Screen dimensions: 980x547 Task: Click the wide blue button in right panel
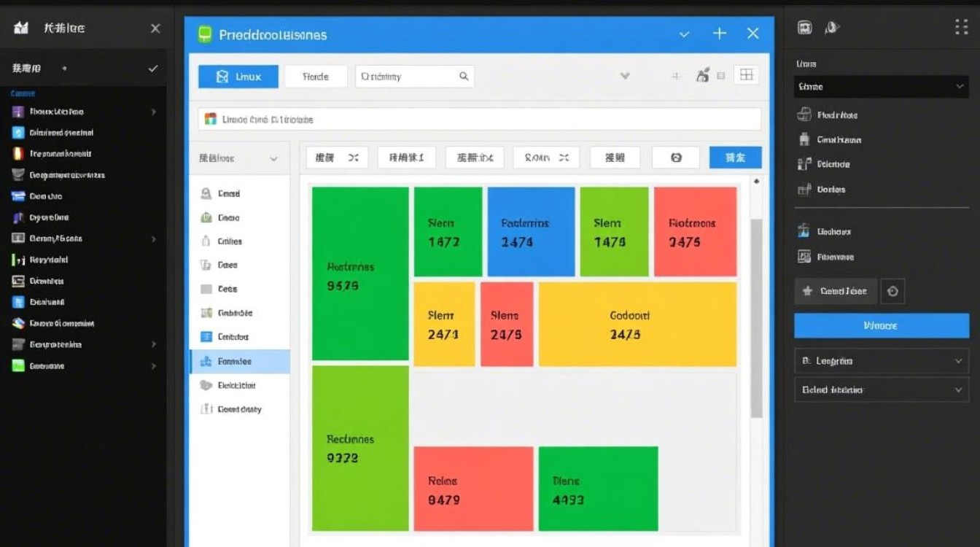pyautogui.click(x=881, y=326)
